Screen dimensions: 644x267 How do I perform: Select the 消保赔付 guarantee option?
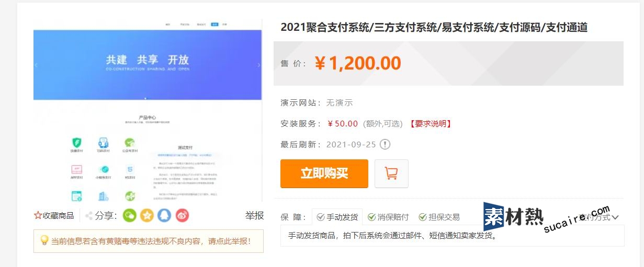point(388,217)
